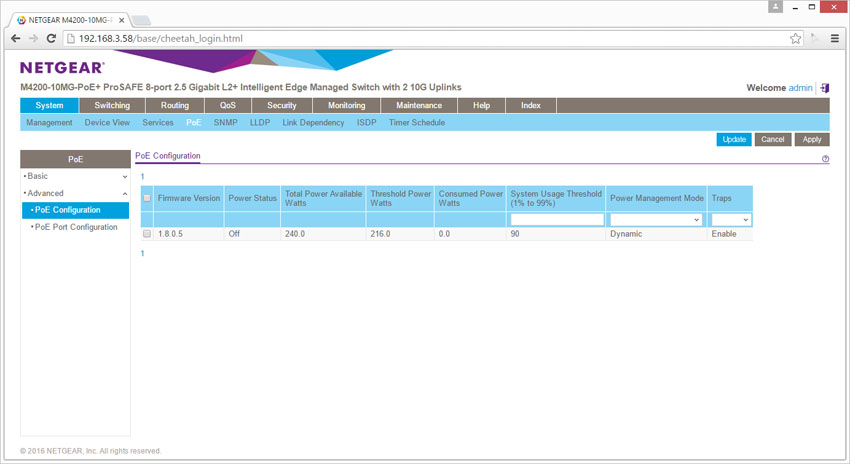850x464 pixels.
Task: Click the Firmware Version column header
Action: click(x=189, y=198)
